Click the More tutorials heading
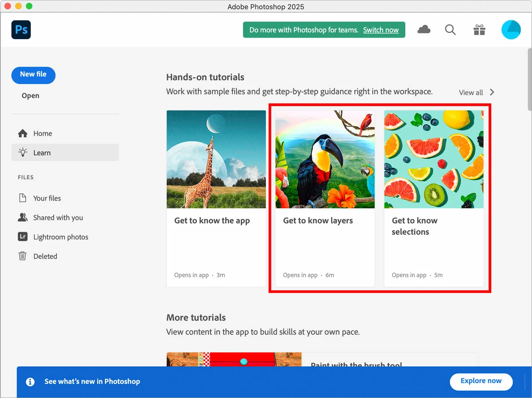The image size is (532, 398). 196,318
